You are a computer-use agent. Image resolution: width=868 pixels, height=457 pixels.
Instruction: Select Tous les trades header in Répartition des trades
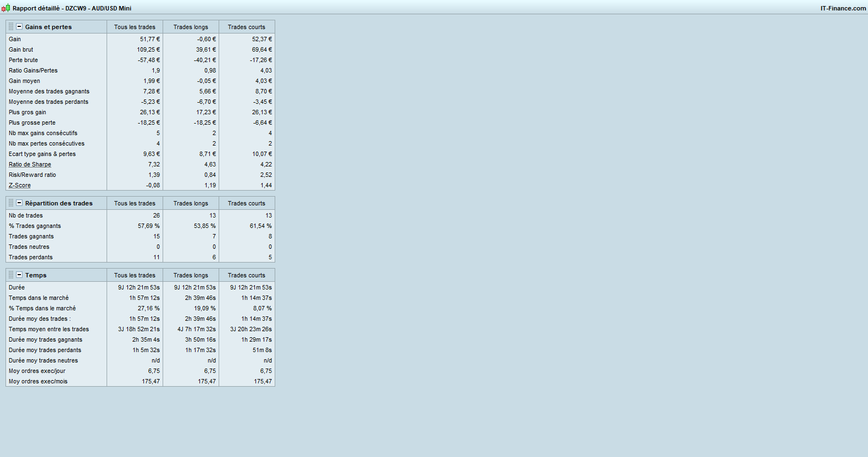pyautogui.click(x=135, y=203)
